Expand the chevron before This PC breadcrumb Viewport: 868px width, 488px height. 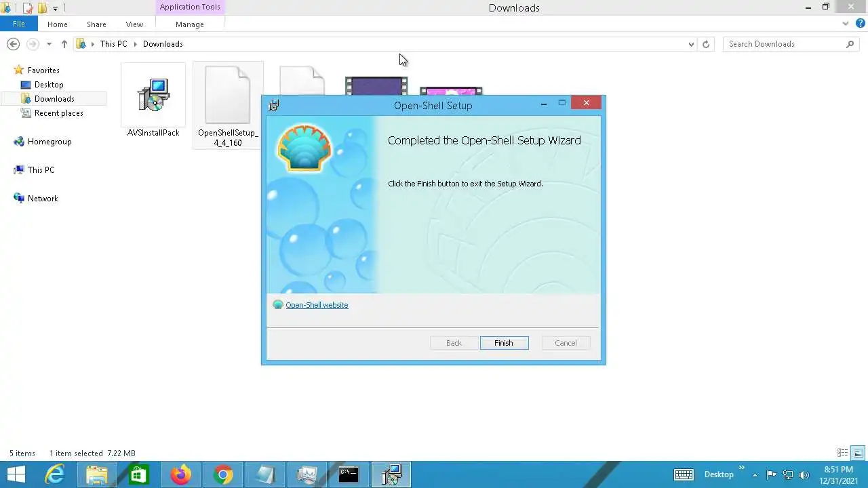pyautogui.click(x=92, y=44)
